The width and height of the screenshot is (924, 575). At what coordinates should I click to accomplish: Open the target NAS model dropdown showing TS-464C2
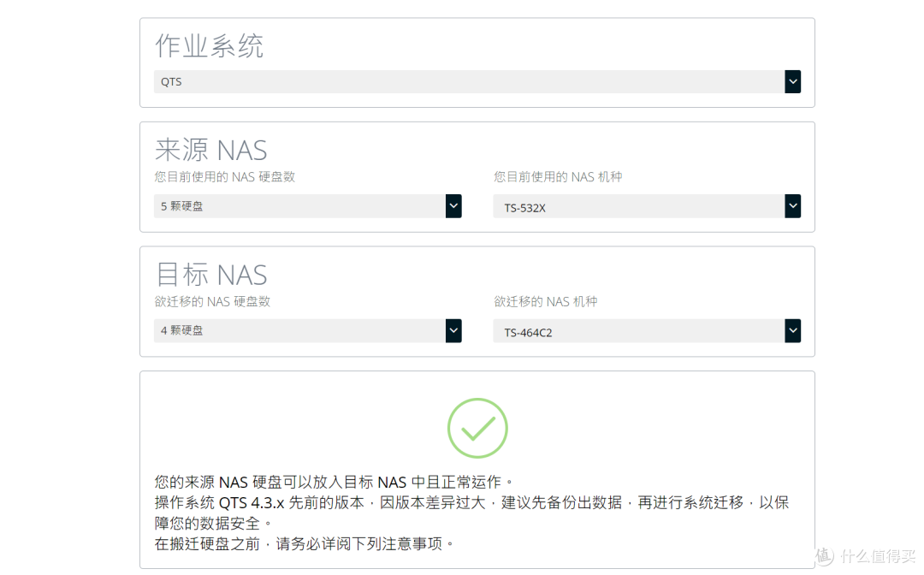[642, 330]
